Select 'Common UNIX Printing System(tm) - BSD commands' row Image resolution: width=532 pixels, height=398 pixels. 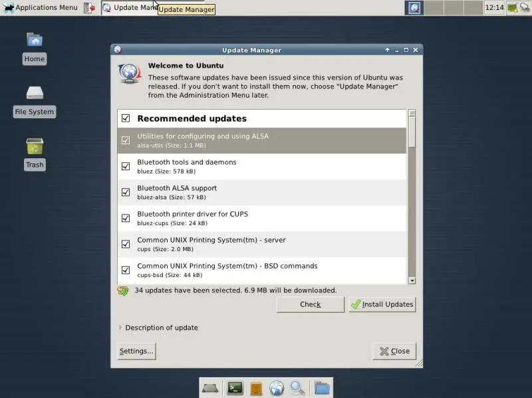point(261,270)
